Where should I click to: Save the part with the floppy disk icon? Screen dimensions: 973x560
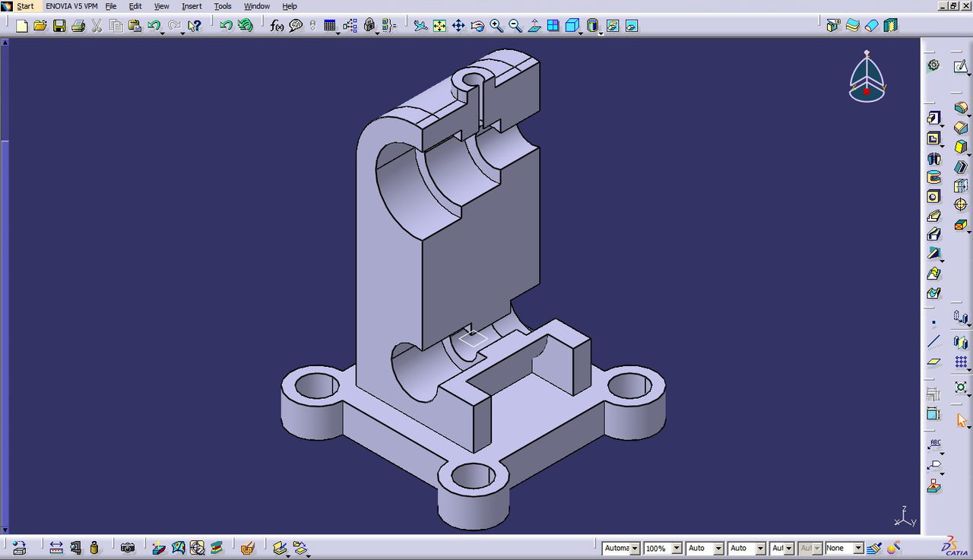pos(59,26)
